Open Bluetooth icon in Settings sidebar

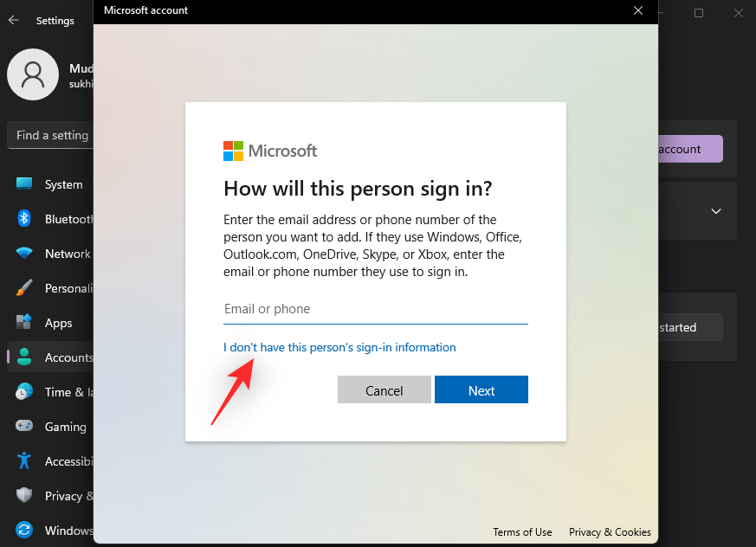point(23,218)
